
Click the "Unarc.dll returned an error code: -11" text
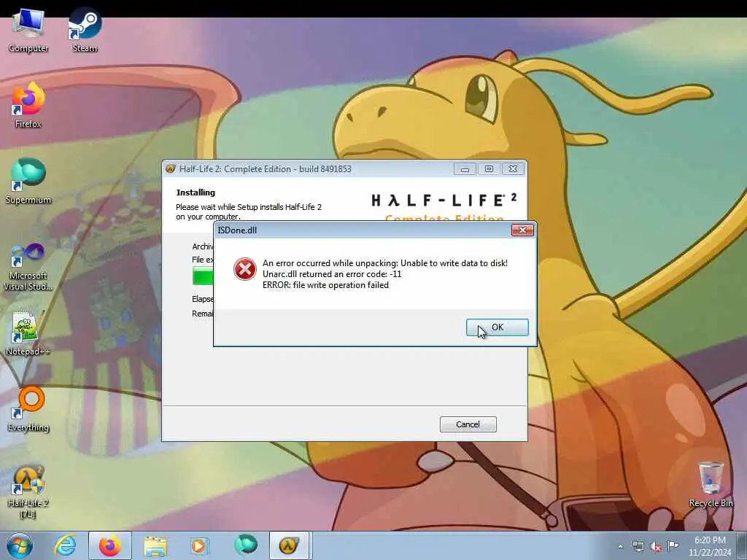point(332,274)
